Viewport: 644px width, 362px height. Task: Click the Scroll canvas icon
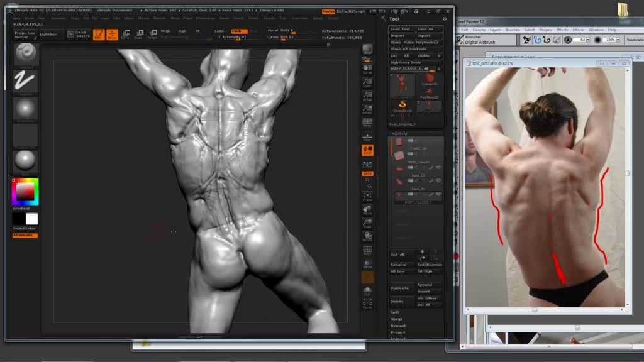[x=367, y=69]
